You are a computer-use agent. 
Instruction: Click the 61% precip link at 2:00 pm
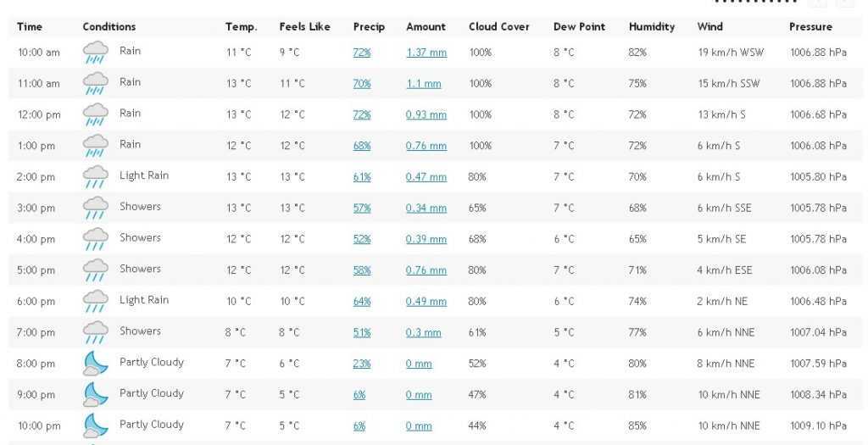click(x=362, y=177)
